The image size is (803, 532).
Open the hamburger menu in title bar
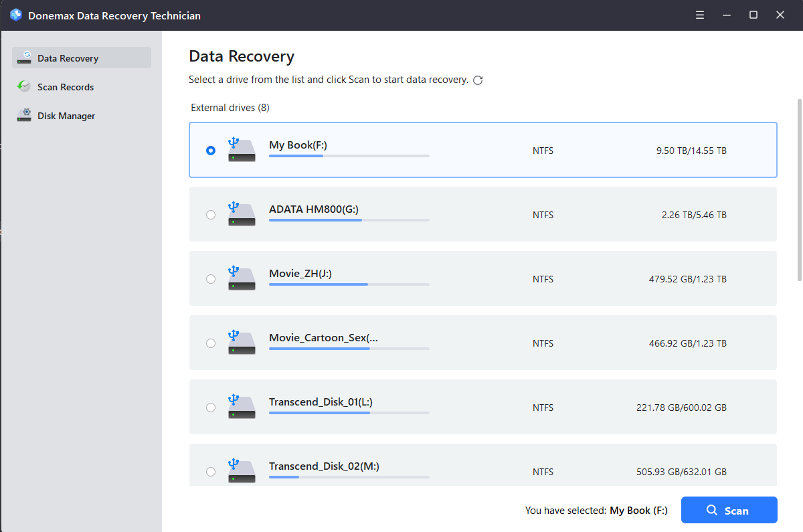click(700, 15)
